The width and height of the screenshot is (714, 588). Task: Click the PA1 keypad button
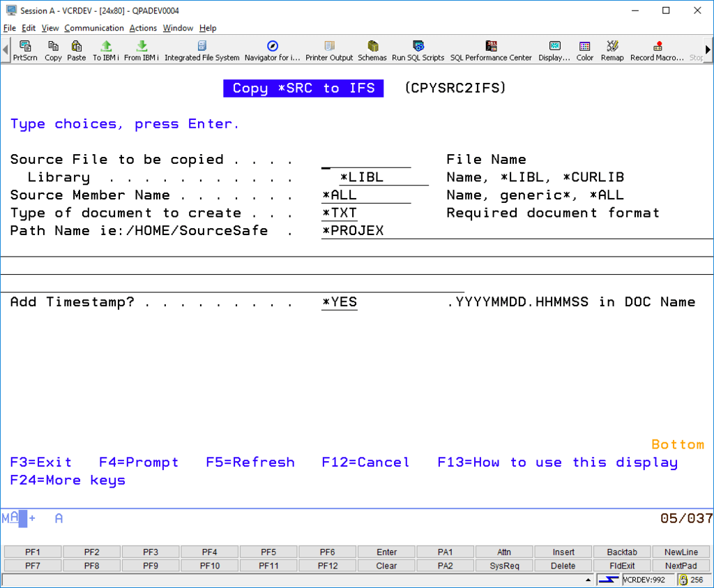point(446,552)
